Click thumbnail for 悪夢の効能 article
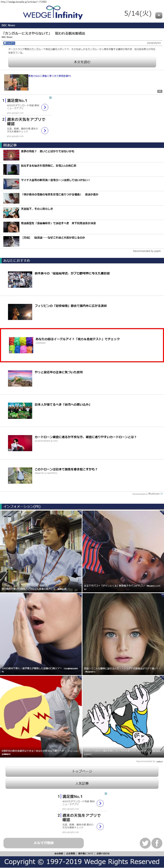The width and height of the screenshot is (164, 868). click(11, 155)
